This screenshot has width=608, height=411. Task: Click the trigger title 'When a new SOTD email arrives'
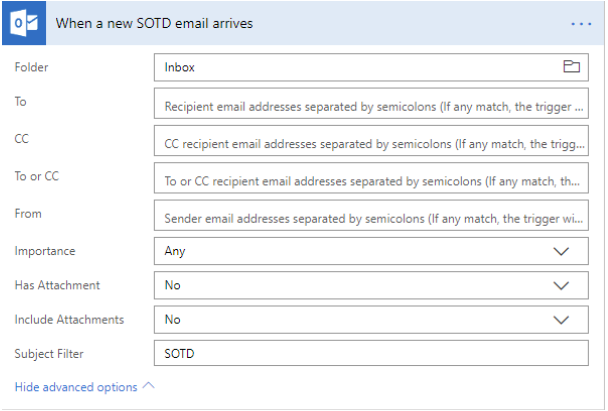click(154, 23)
